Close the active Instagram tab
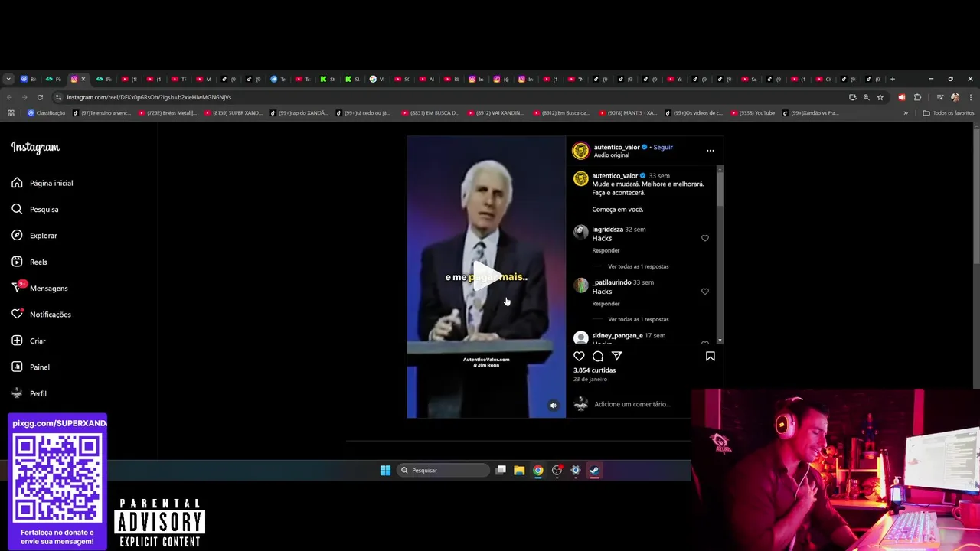This screenshot has width=980, height=551. click(x=83, y=79)
